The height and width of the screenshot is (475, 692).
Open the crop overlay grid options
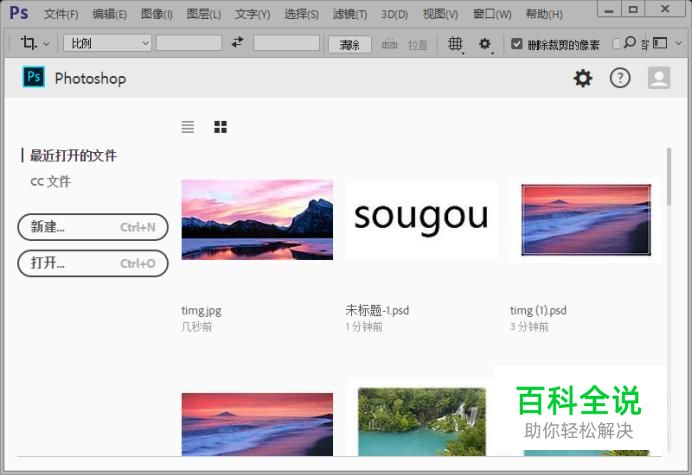coord(455,44)
